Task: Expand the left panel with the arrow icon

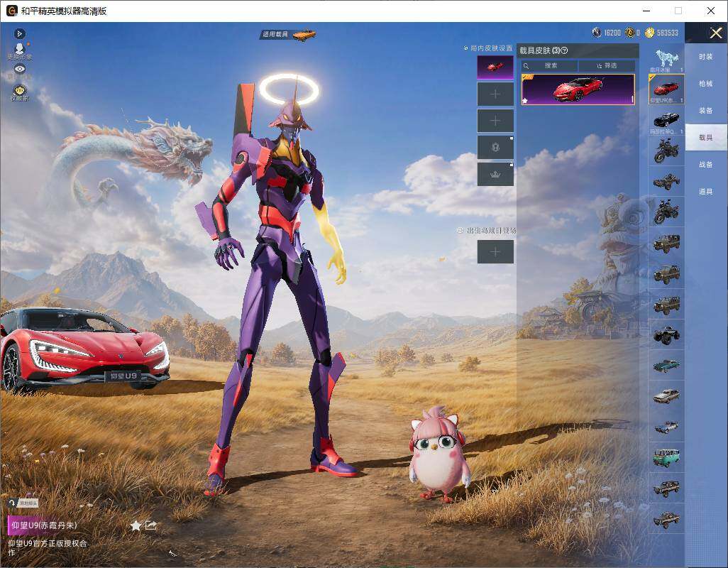Action: tap(19, 33)
